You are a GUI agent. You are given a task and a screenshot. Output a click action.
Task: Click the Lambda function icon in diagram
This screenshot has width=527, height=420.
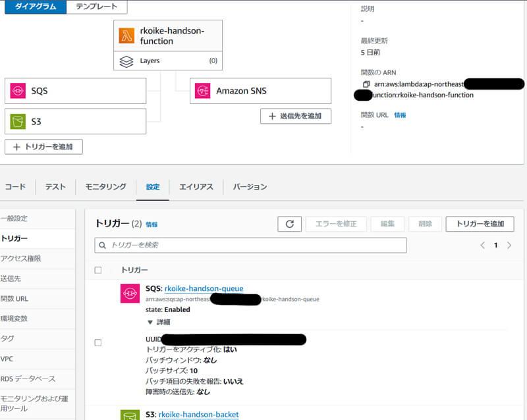pos(126,36)
